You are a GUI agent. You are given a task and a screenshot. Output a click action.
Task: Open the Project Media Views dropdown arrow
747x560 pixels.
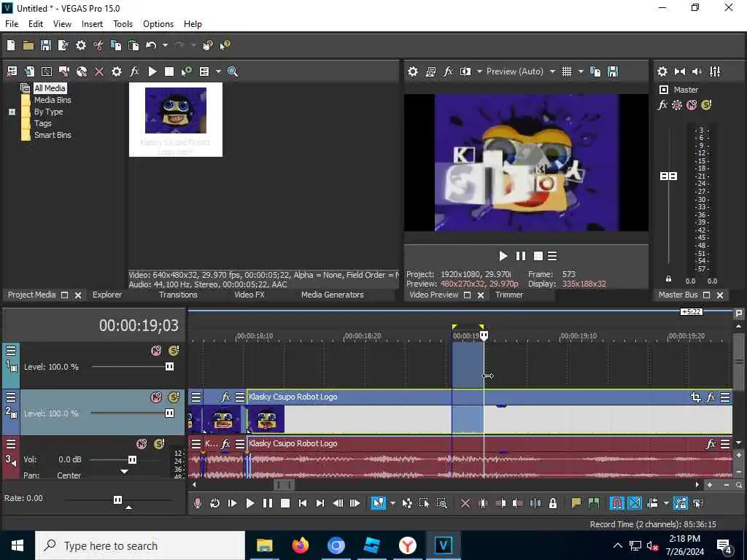point(218,71)
